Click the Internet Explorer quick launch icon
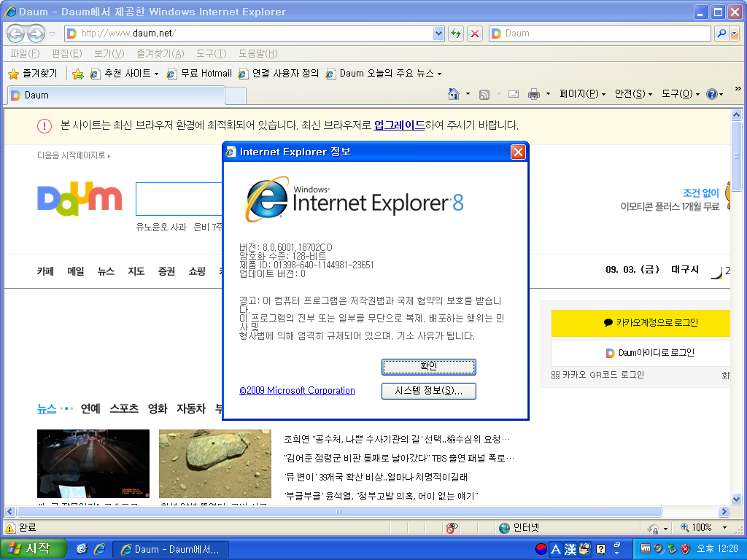 [99, 549]
